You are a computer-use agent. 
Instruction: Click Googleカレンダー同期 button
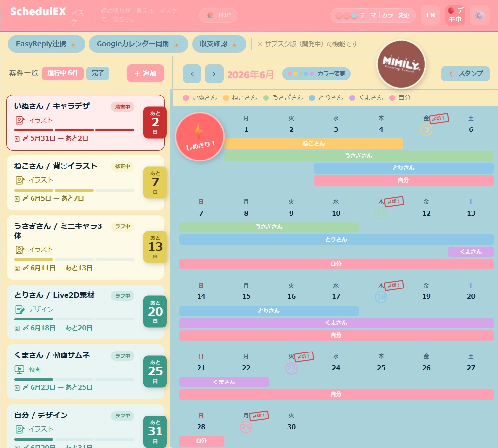coord(138,44)
